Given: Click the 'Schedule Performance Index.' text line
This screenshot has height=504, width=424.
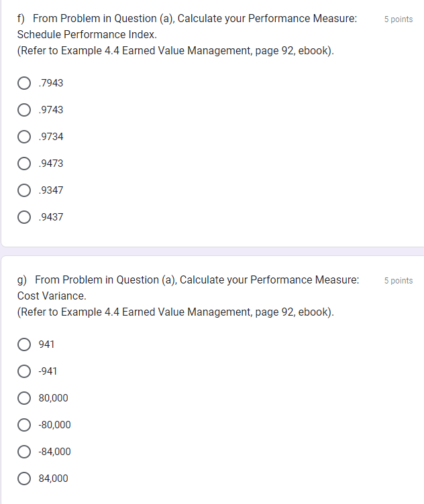Looking at the screenshot, I should pyautogui.click(x=87, y=34).
